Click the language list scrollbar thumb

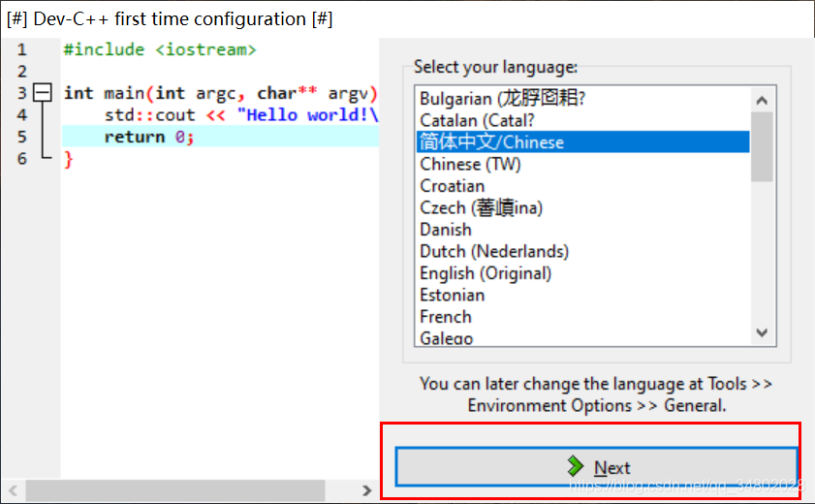tap(762, 146)
